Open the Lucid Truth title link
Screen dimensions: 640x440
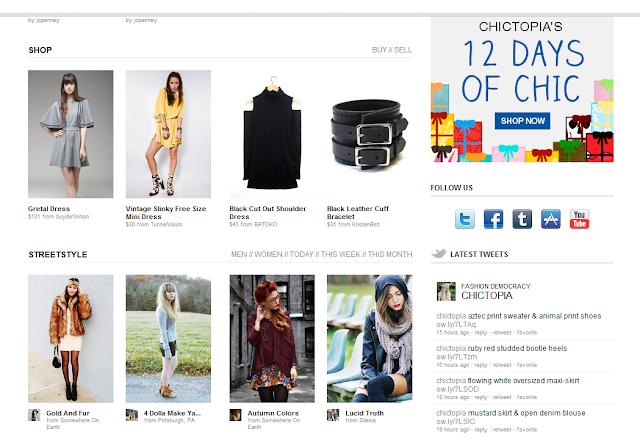[x=364, y=413]
